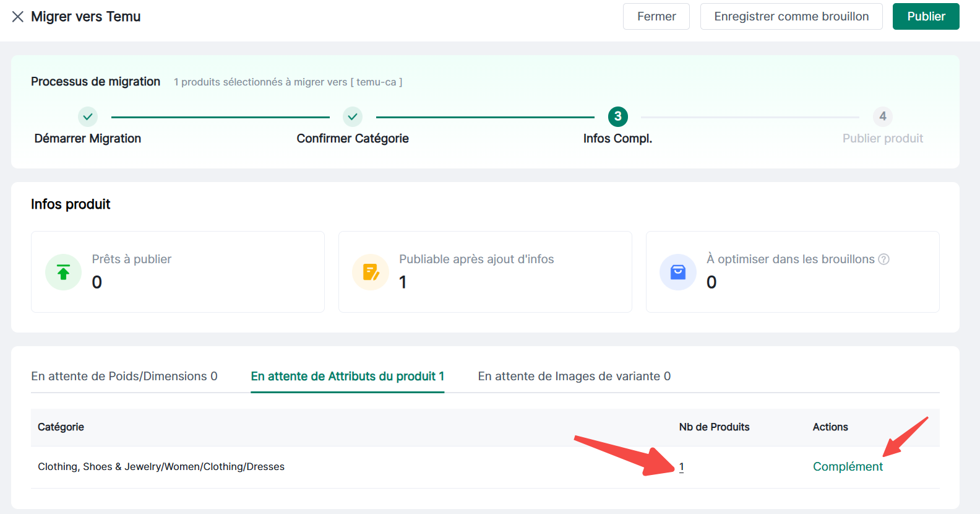The width and height of the screenshot is (980, 514).
Task: Select En attente de Attributs du produit tab
Action: coord(347,377)
